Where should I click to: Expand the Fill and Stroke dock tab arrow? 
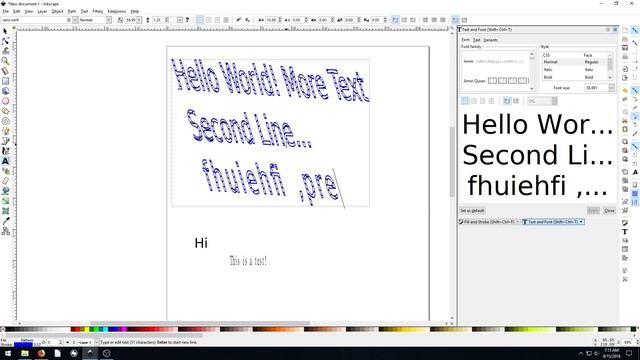click(x=518, y=222)
